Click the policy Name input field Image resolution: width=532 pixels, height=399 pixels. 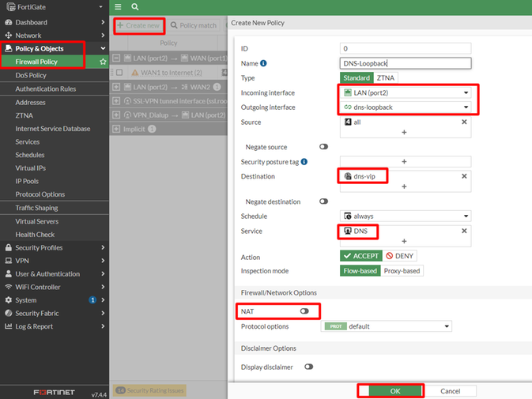(406, 63)
